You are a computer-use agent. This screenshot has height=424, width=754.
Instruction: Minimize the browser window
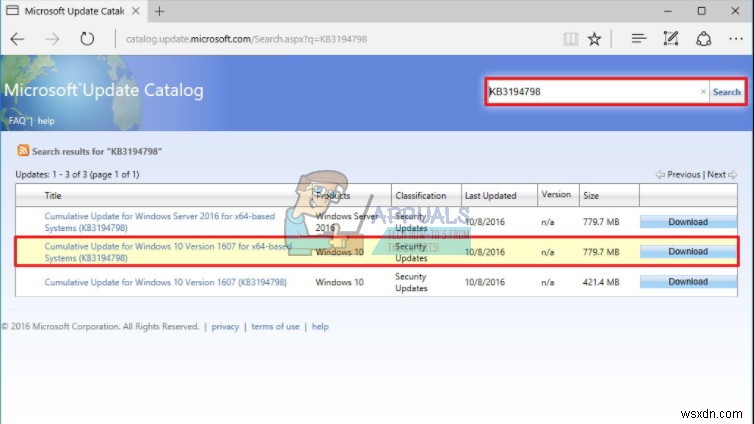[x=667, y=11]
